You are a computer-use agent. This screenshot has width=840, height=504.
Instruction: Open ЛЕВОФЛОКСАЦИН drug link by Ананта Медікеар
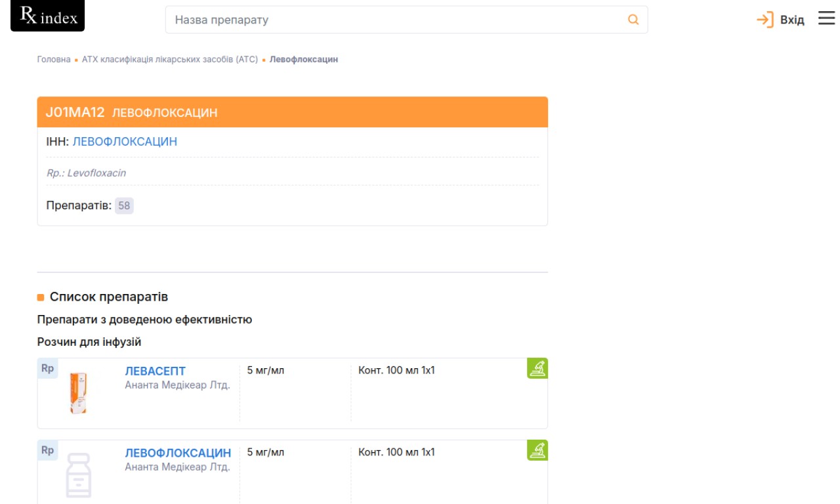click(x=178, y=453)
